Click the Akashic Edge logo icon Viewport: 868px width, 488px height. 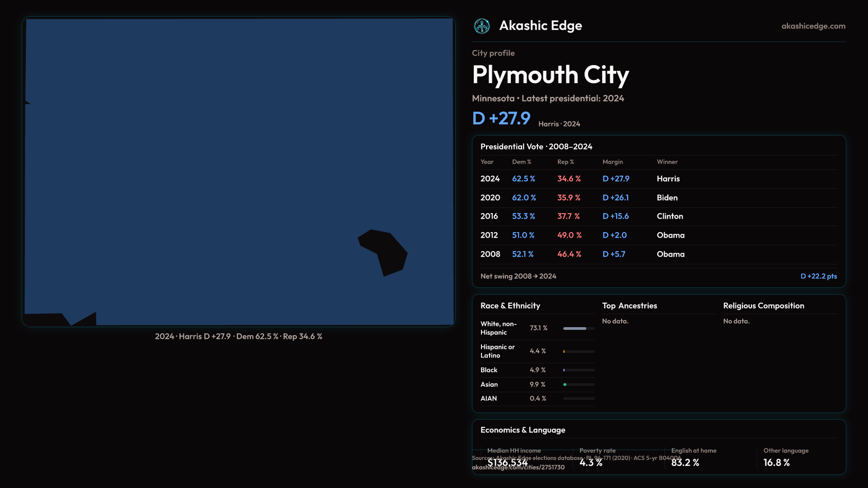tap(481, 26)
